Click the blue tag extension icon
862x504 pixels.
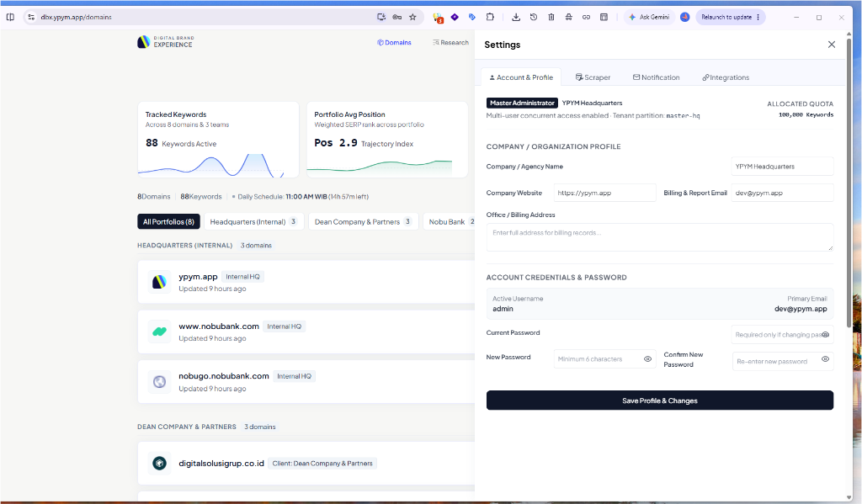point(471,17)
